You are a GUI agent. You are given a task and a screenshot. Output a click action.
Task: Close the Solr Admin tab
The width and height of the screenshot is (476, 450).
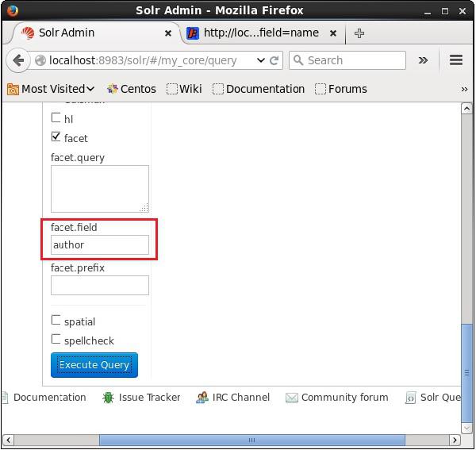(x=168, y=33)
